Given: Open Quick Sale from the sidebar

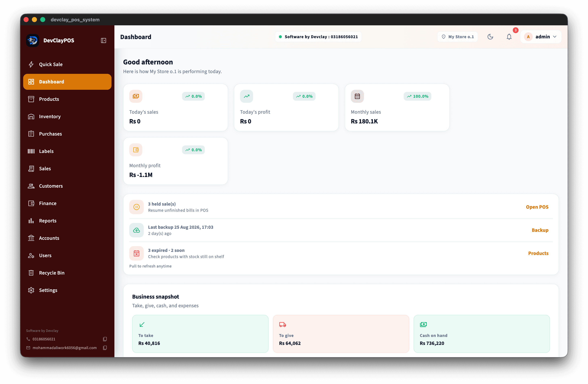Looking at the screenshot, I should point(67,64).
